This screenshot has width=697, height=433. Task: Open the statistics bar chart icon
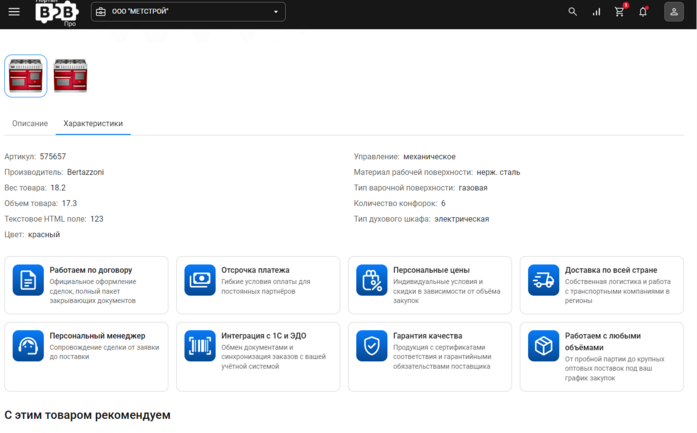tap(596, 12)
